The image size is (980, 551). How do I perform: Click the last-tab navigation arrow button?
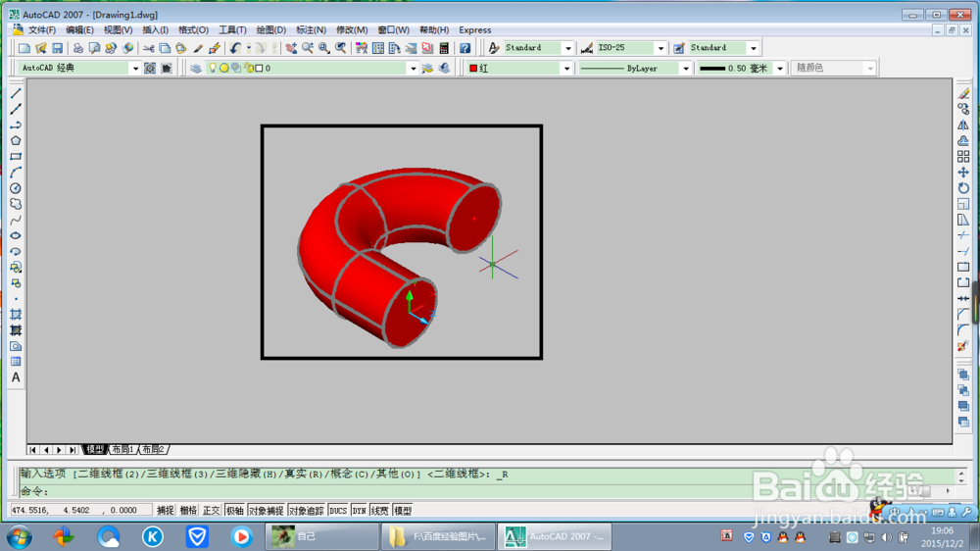tap(73, 450)
